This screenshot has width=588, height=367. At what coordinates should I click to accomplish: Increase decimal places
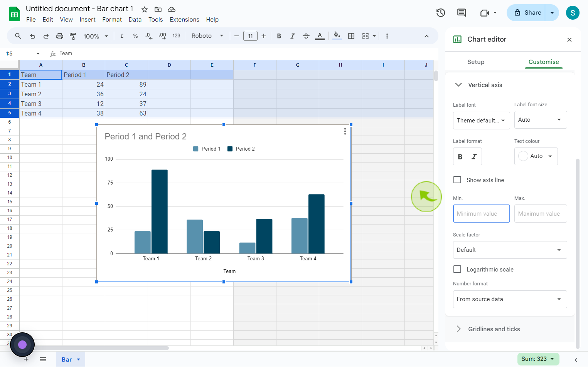point(163,36)
